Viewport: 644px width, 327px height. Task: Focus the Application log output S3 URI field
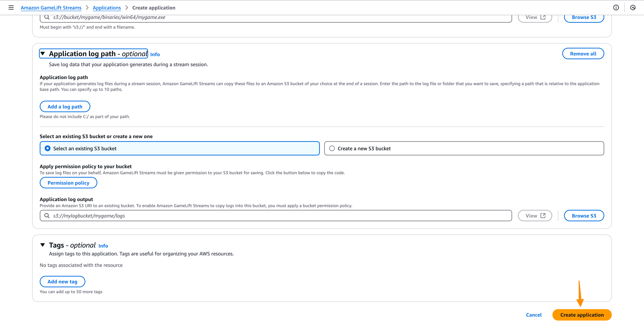point(277,216)
